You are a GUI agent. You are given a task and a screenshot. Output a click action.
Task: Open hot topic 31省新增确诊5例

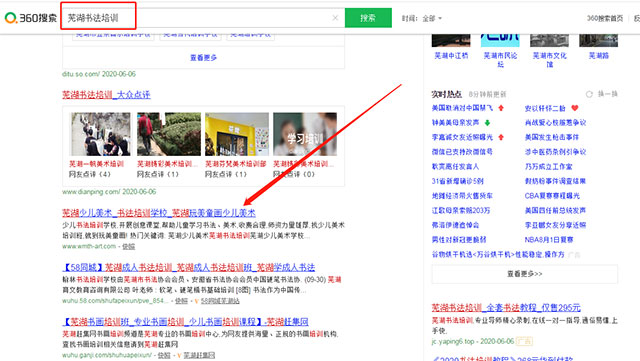(x=458, y=181)
